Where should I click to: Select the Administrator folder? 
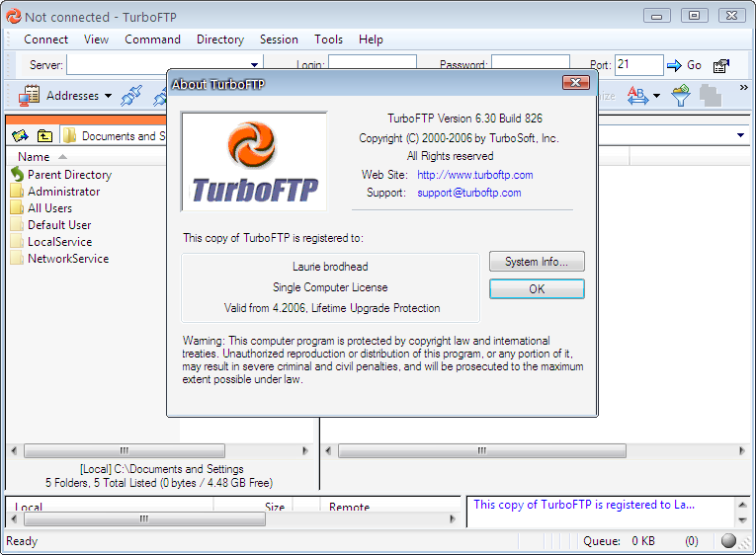(63, 192)
